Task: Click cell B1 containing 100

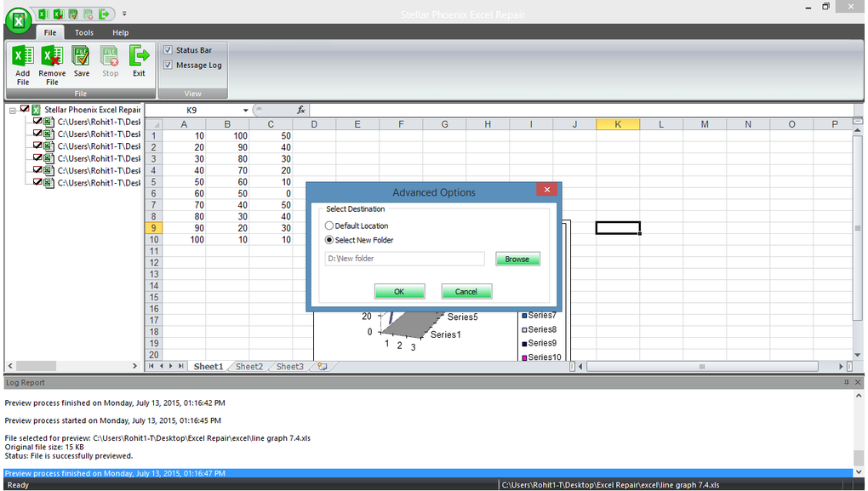Action: [227, 135]
